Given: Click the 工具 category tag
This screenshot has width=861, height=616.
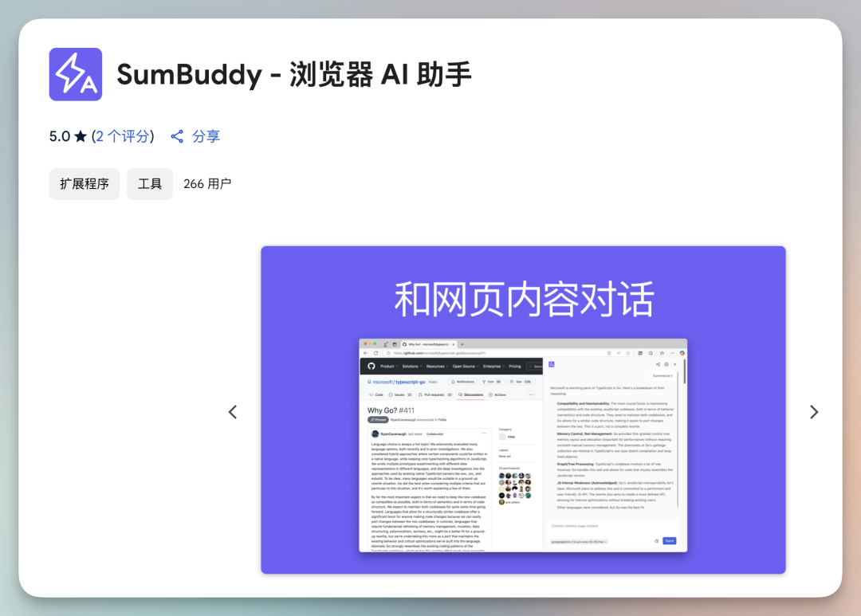Looking at the screenshot, I should (150, 184).
